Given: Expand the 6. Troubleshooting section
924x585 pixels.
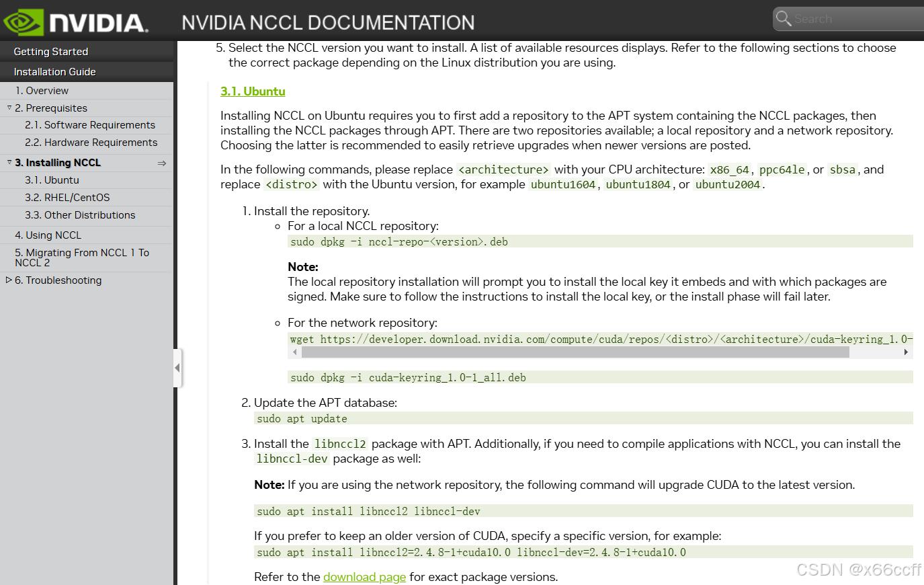Looking at the screenshot, I should (10, 280).
